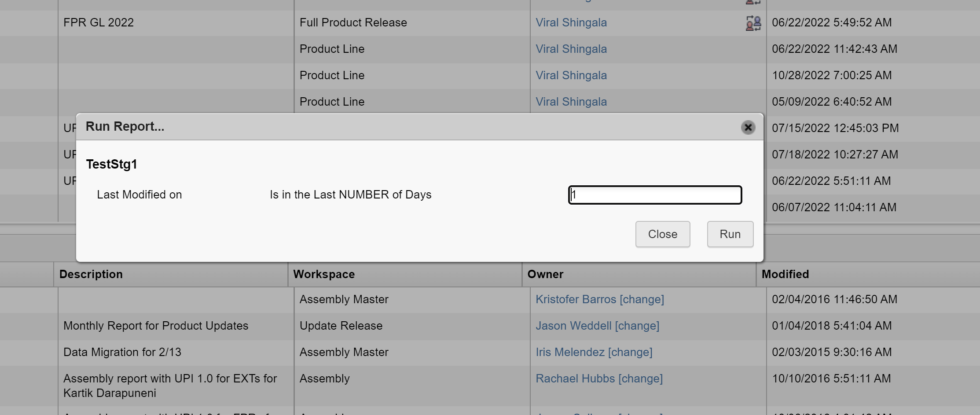Focus the Last NUMBER of Days input field
The image size is (980, 415).
[655, 195]
